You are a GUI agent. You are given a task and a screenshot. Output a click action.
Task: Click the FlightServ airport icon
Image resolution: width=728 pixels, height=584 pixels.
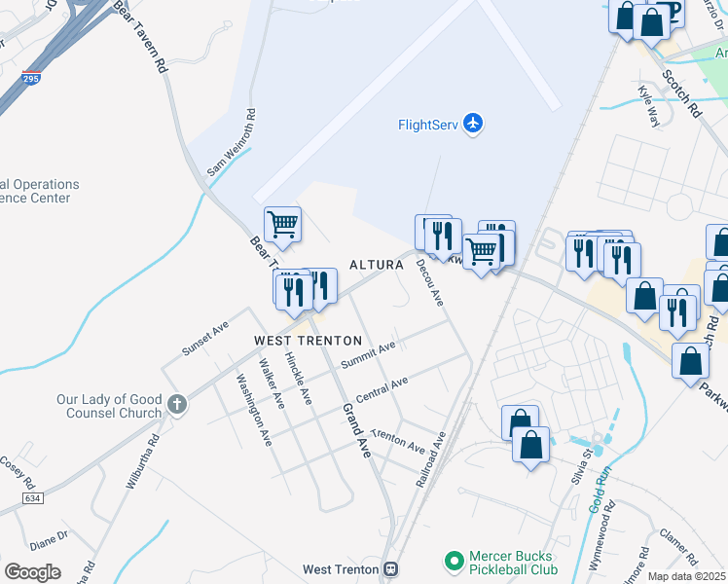(473, 124)
